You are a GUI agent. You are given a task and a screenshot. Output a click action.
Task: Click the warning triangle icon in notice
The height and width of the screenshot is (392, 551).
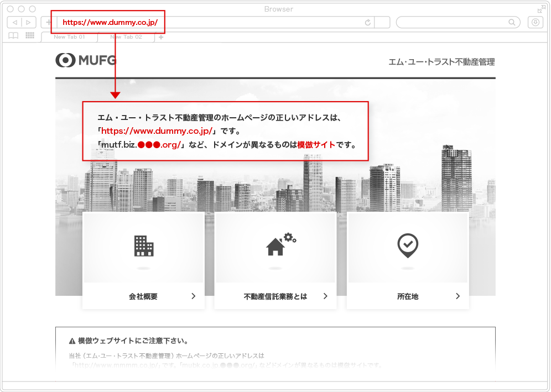(x=72, y=341)
